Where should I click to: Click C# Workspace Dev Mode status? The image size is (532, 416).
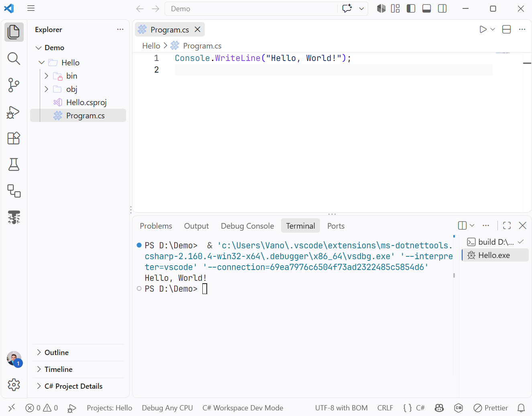tap(243, 408)
